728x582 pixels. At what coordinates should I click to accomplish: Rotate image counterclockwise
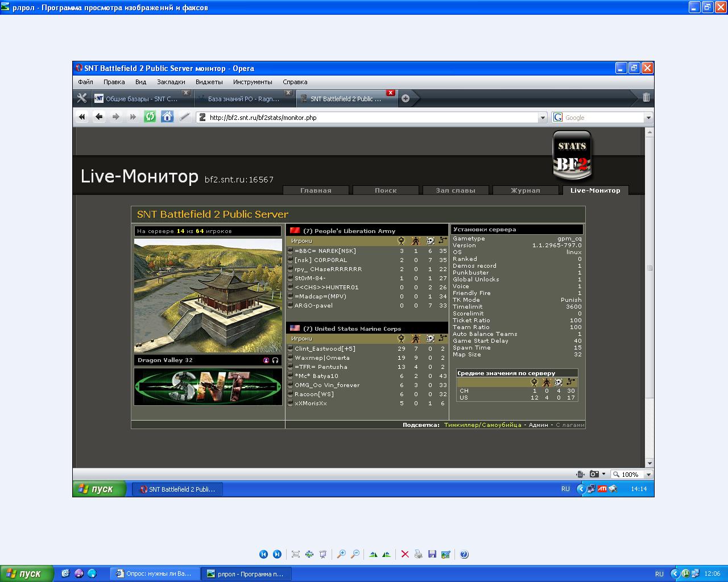(x=387, y=554)
